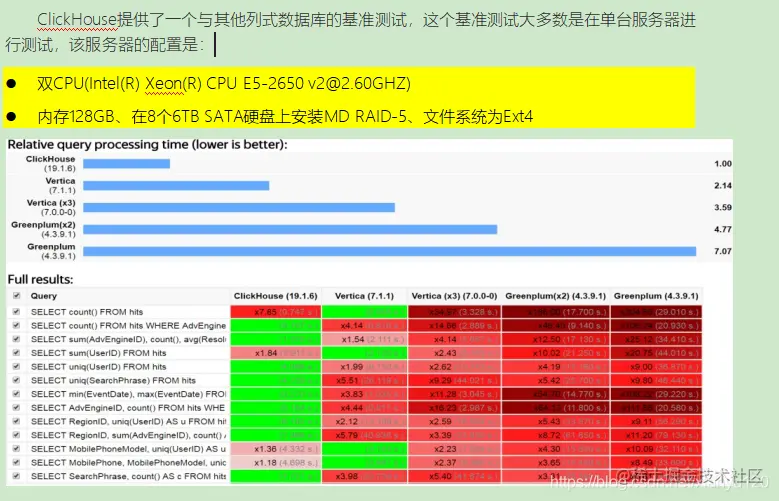Click highlighted line about Xeon CPU E5-2650

(224, 83)
